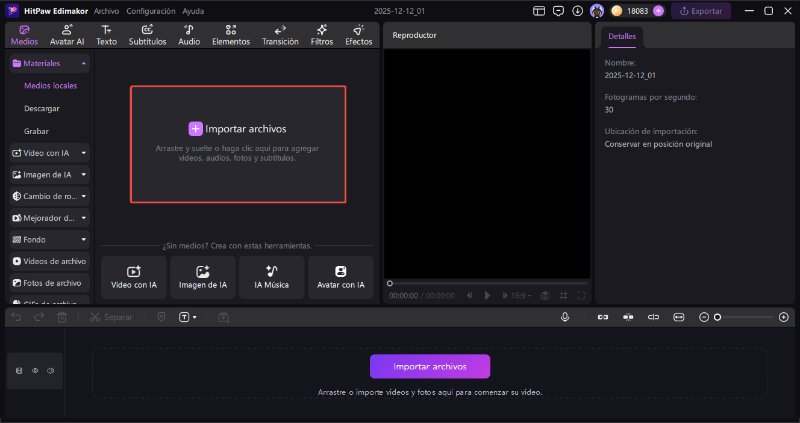This screenshot has height=423, width=800.
Task: Click the purple Importar archivos timeline button
Action: click(430, 366)
